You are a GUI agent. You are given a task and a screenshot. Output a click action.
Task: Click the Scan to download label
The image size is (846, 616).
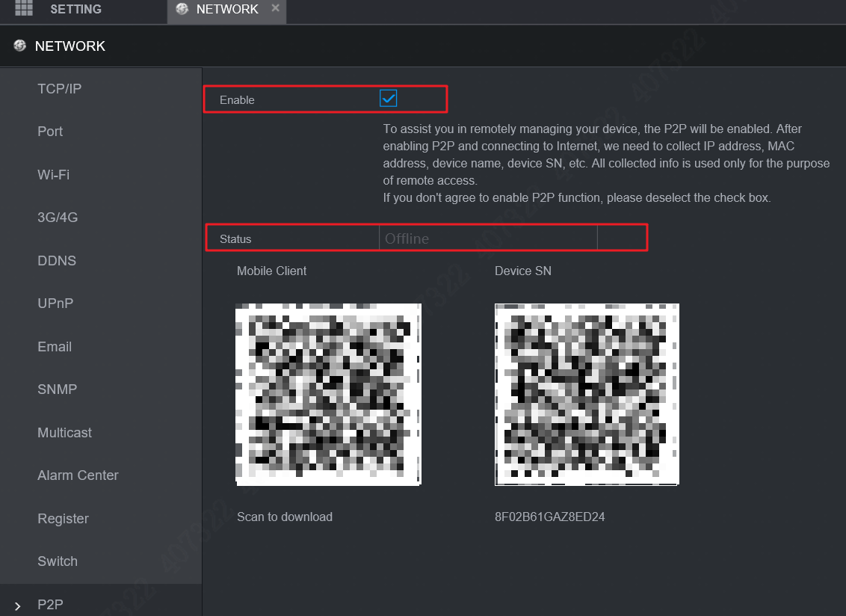click(x=285, y=517)
